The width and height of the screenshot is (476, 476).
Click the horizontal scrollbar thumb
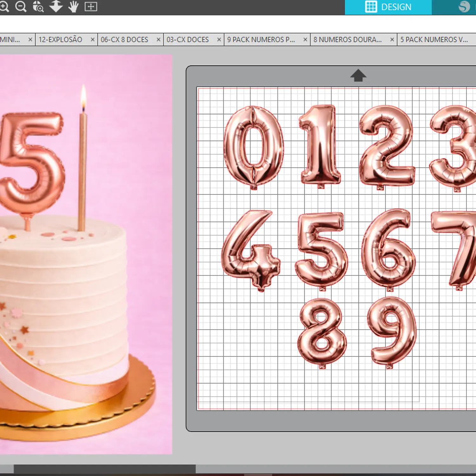pos(105,469)
